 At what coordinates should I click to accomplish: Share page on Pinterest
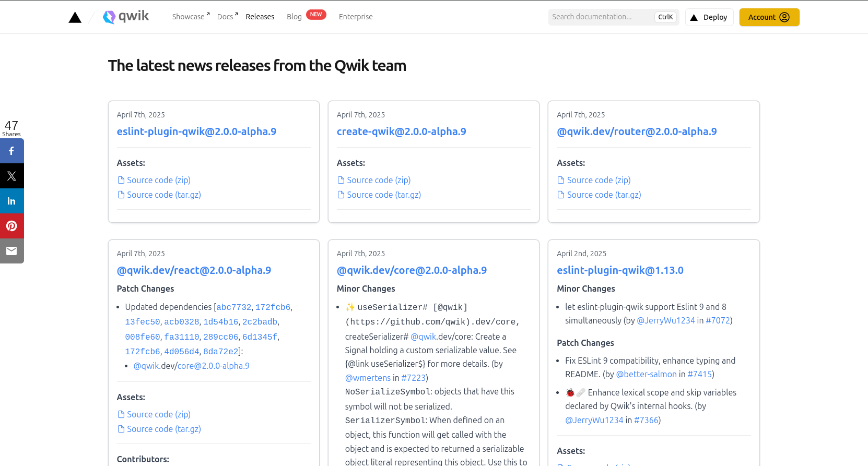(x=11, y=226)
